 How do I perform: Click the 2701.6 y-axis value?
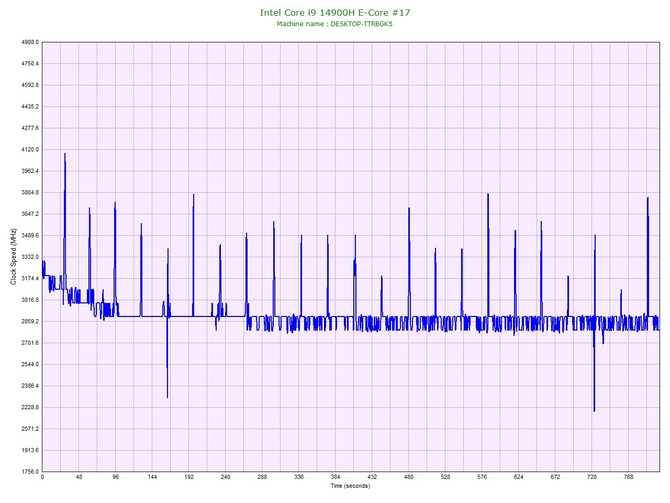click(x=30, y=343)
